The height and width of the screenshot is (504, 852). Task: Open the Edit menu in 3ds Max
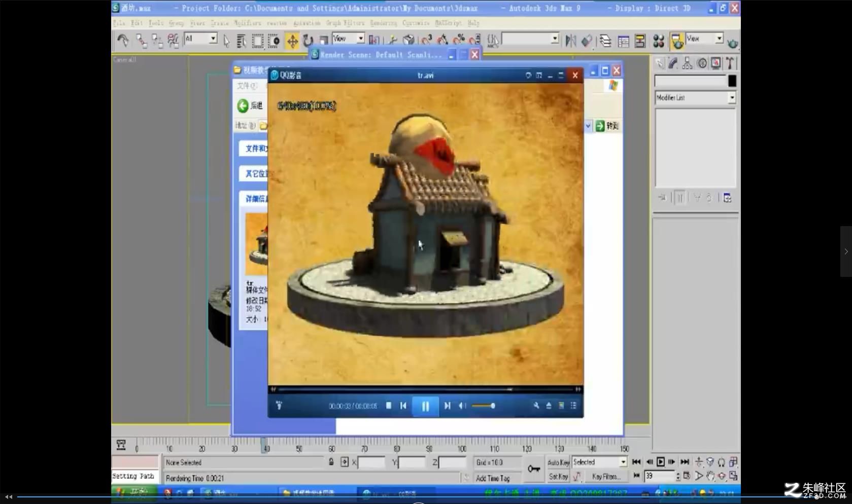point(137,23)
